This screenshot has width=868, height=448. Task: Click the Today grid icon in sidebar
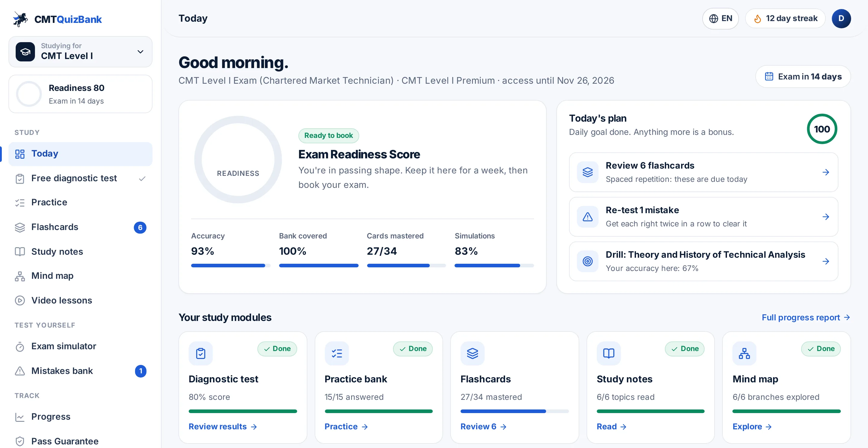point(20,154)
